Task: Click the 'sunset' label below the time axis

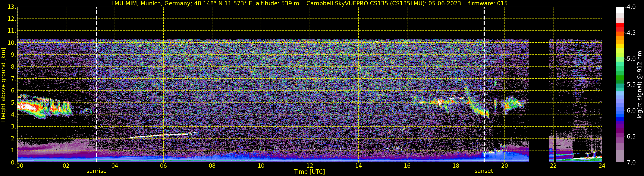Action: coord(484,171)
